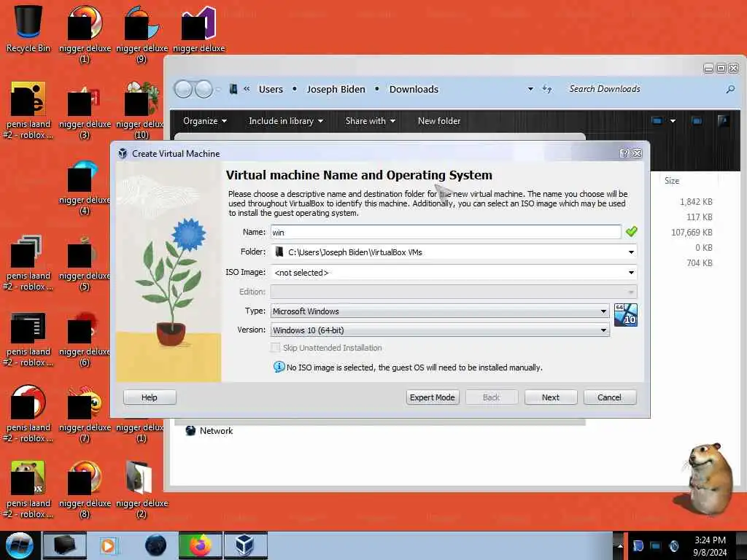Open the Edition dropdown
Screen dimensions: 747x560
(x=453, y=292)
